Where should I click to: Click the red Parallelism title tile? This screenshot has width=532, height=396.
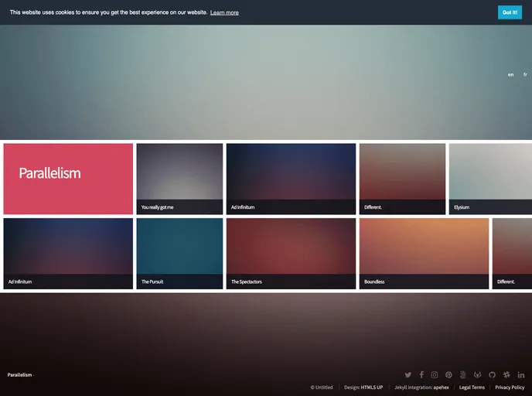tap(68, 179)
